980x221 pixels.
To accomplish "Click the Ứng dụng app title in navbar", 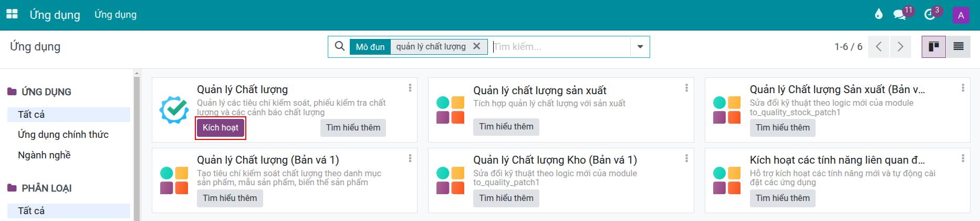I will point(55,15).
